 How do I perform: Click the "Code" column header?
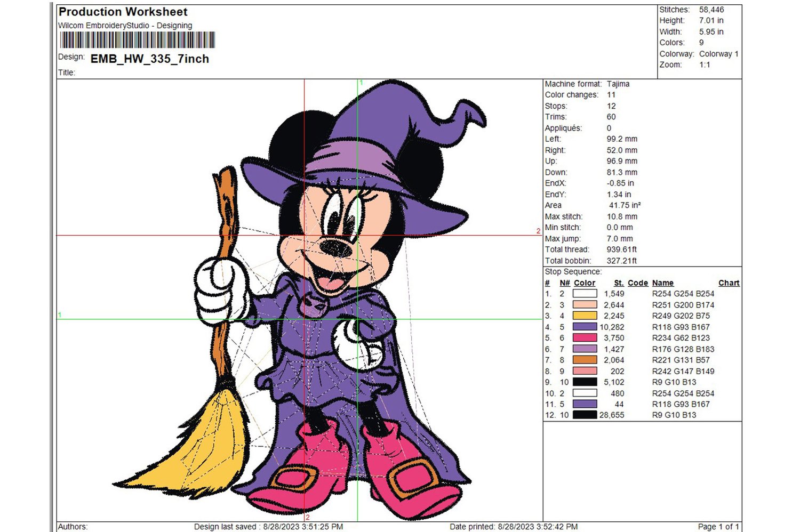(638, 283)
